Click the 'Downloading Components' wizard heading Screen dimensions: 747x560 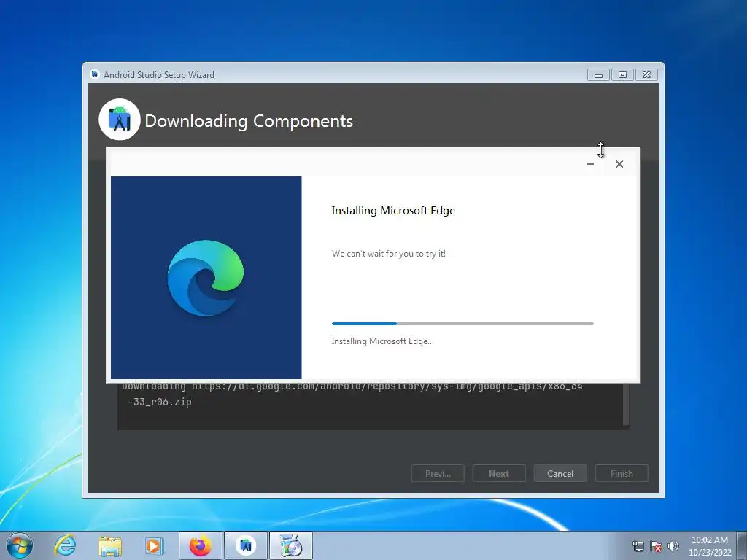click(x=249, y=121)
